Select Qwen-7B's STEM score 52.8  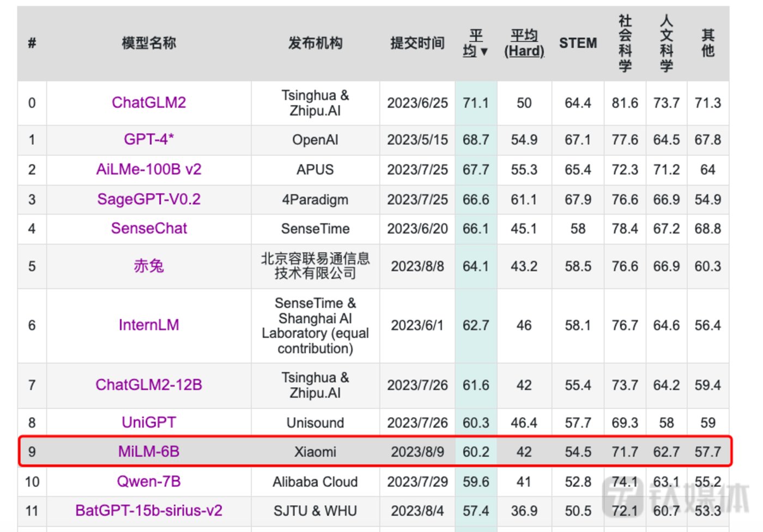578,481
